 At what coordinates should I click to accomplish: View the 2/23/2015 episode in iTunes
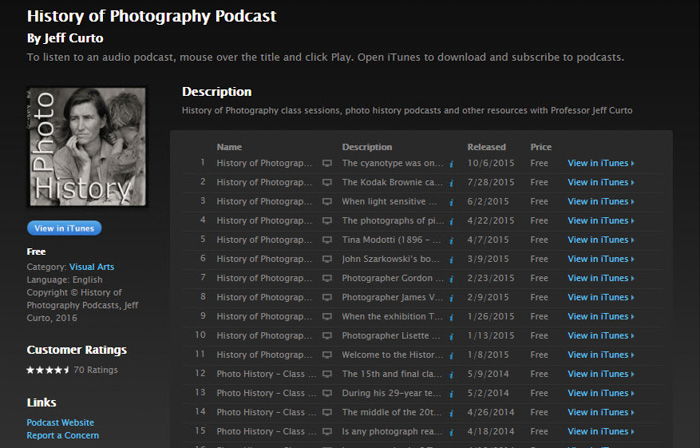[601, 278]
